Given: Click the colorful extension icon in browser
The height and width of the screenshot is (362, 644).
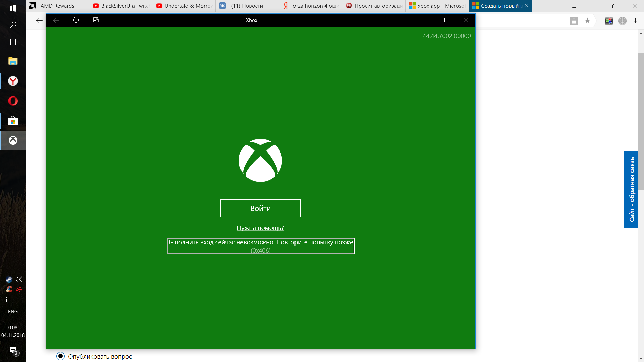Looking at the screenshot, I should pos(609,21).
